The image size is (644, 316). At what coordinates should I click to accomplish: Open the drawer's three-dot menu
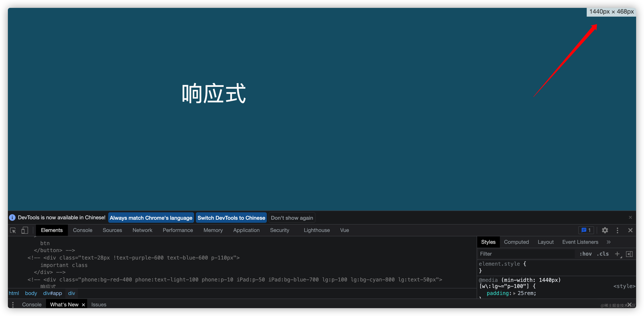tap(13, 304)
